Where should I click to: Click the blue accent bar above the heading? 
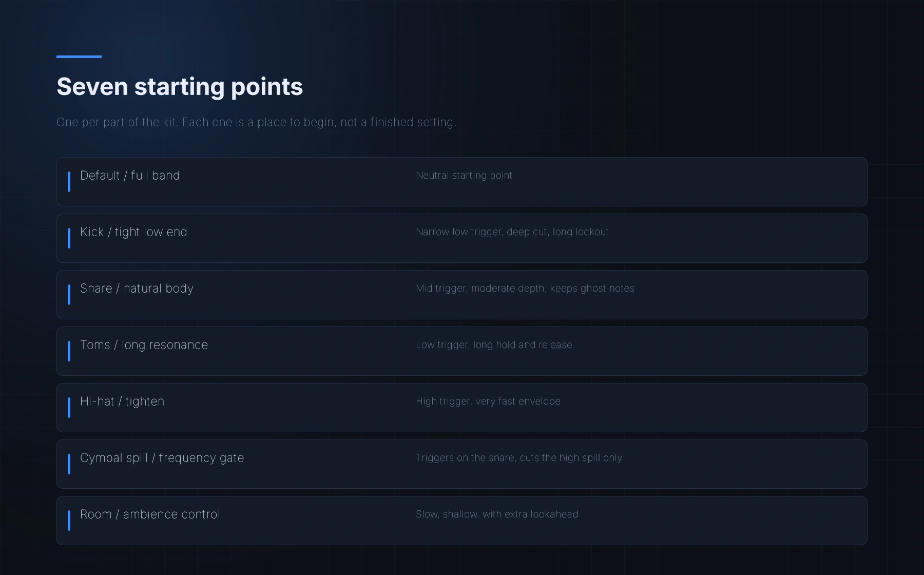[x=79, y=56]
